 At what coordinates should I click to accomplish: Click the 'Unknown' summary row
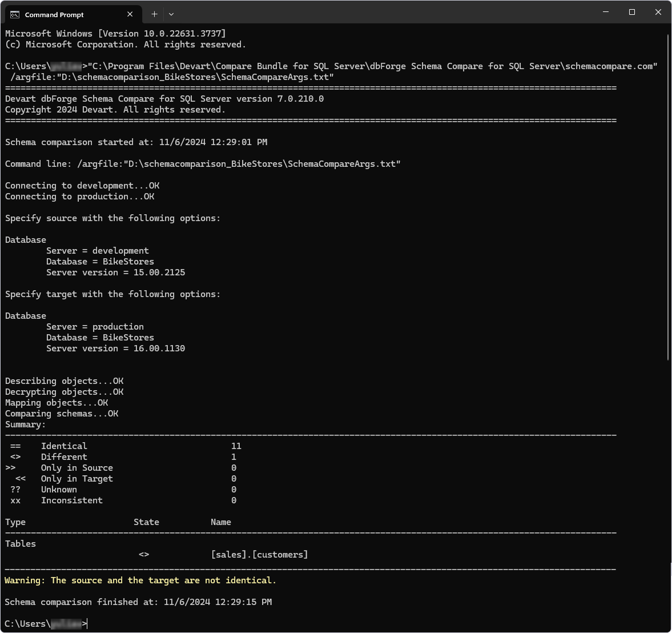[123, 490]
